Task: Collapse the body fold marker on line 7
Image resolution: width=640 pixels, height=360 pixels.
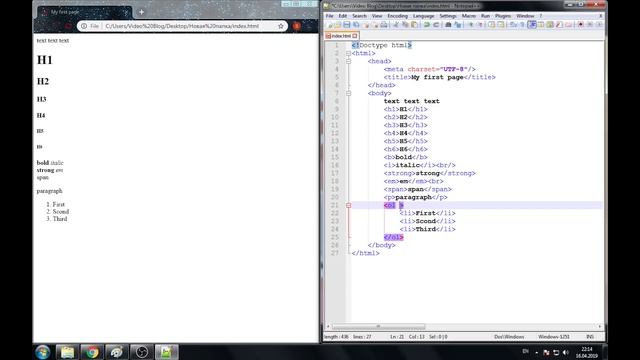Action: tap(349, 93)
